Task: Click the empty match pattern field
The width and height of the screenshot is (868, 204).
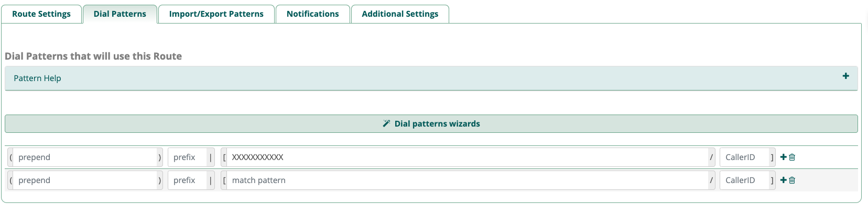Action: pos(468,180)
